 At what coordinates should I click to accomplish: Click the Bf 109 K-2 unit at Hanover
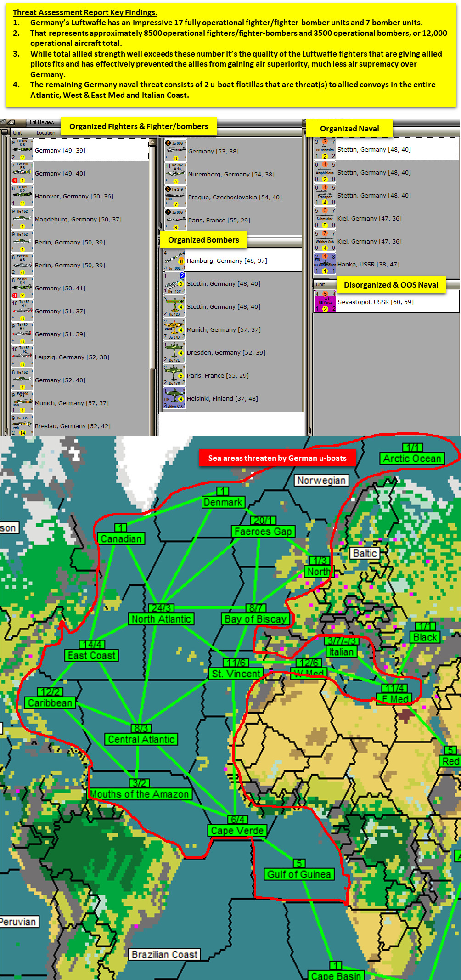[x=22, y=196]
